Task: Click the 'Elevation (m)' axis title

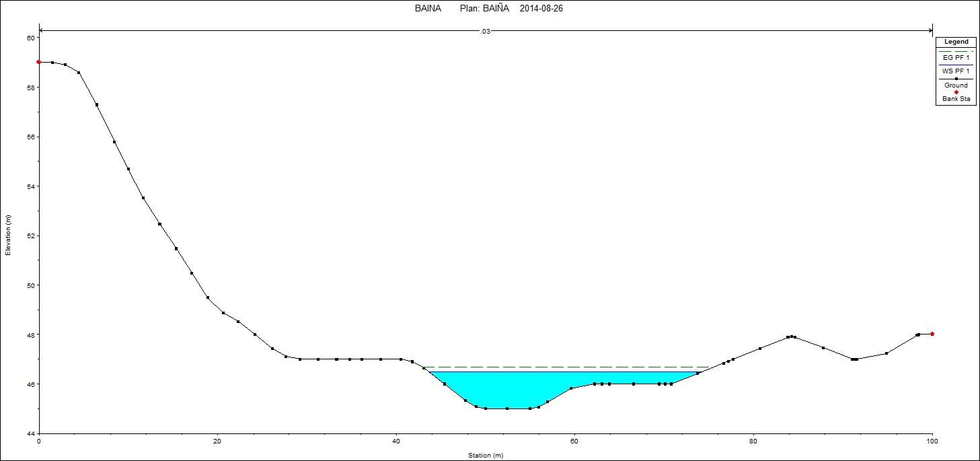Action: click(x=9, y=235)
